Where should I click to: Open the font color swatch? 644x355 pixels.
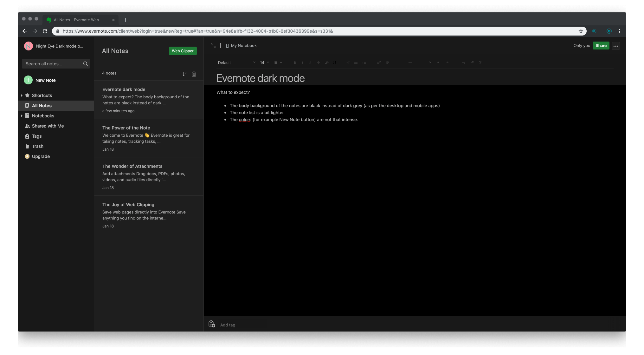278,62
